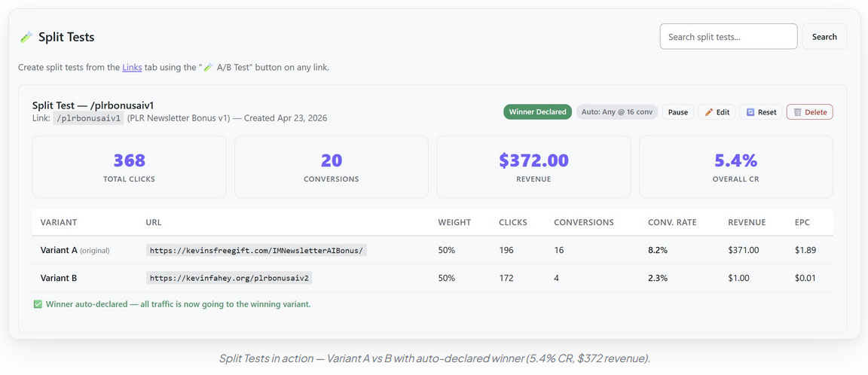This screenshot has height=375, width=868.
Task: Click the /plrbonusaiv1 link code chip
Action: click(88, 118)
